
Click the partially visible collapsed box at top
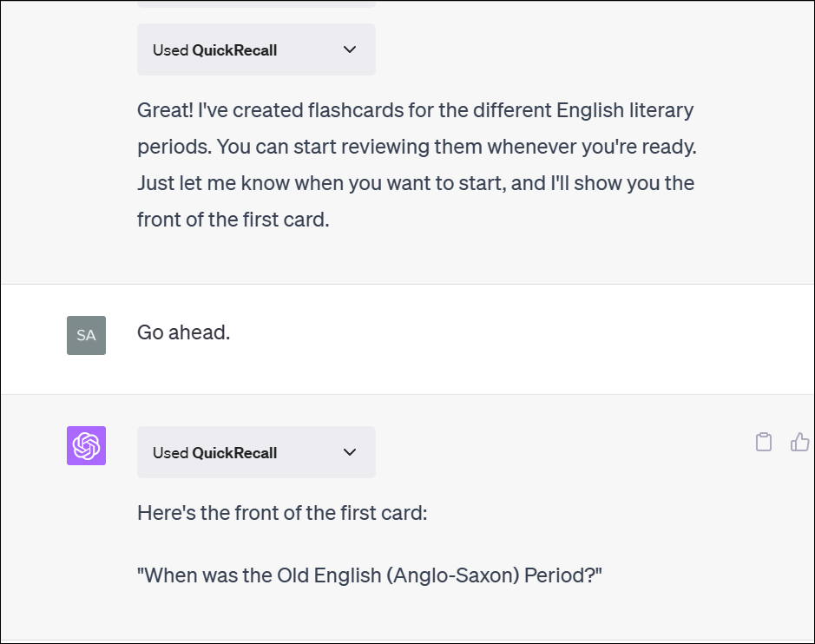point(256,3)
